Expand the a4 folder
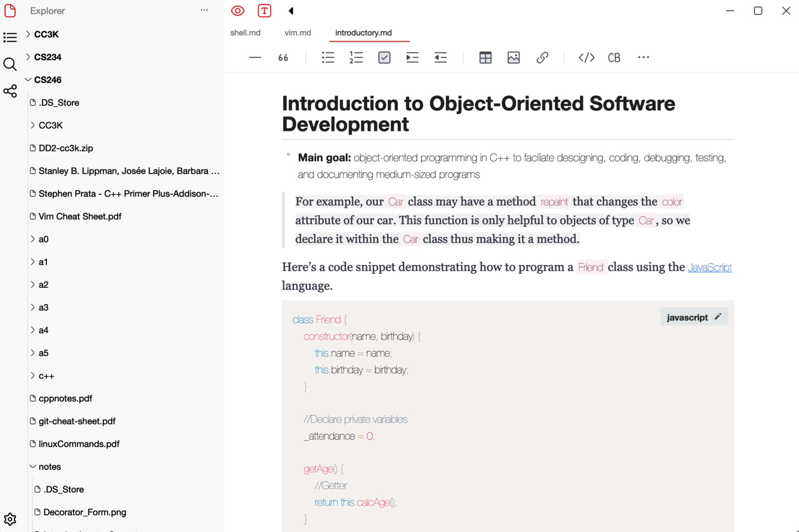799x532 pixels. point(33,330)
